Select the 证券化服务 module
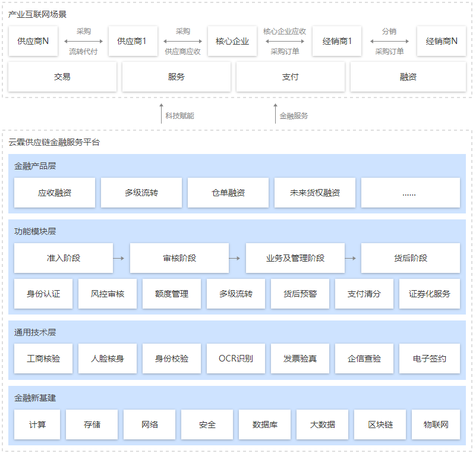Screen dimensions: 476x459 click(x=430, y=294)
